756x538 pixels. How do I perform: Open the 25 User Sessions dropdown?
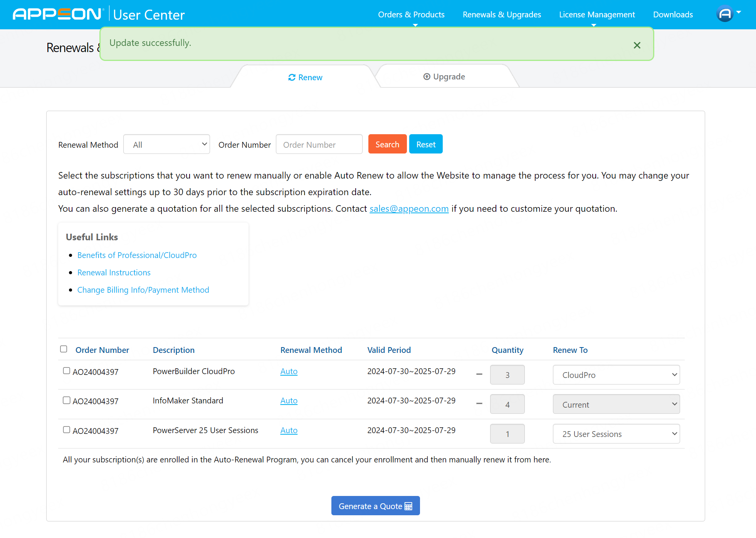tap(616, 434)
